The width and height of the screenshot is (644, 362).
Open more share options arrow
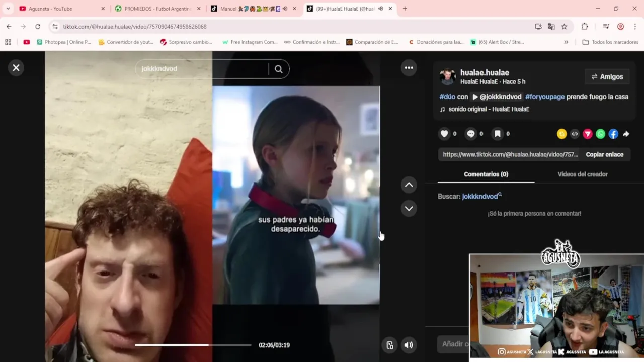coord(626,134)
